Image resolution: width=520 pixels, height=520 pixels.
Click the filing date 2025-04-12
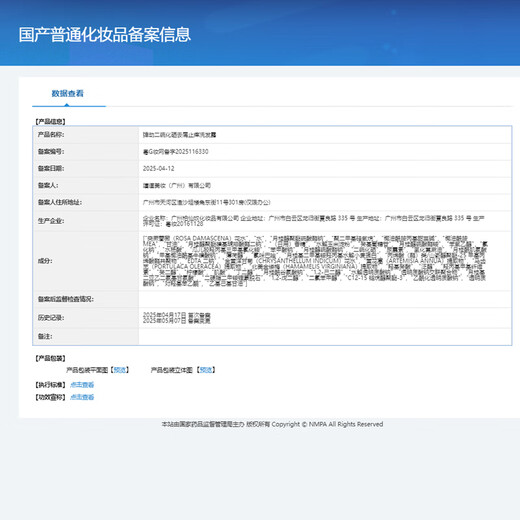pyautogui.click(x=159, y=169)
